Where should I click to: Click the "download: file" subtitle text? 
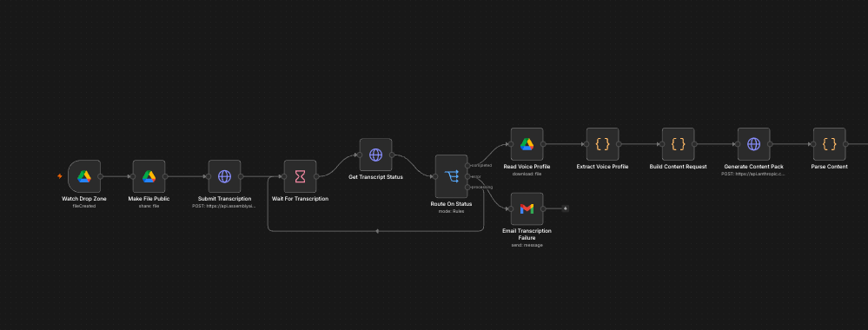(x=527, y=174)
